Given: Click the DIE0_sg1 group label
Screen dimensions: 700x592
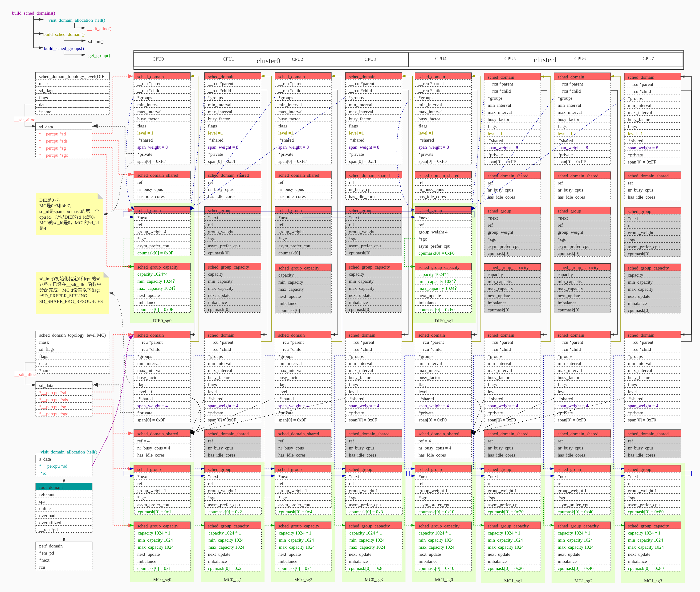Looking at the screenshot, I should click(x=444, y=320).
